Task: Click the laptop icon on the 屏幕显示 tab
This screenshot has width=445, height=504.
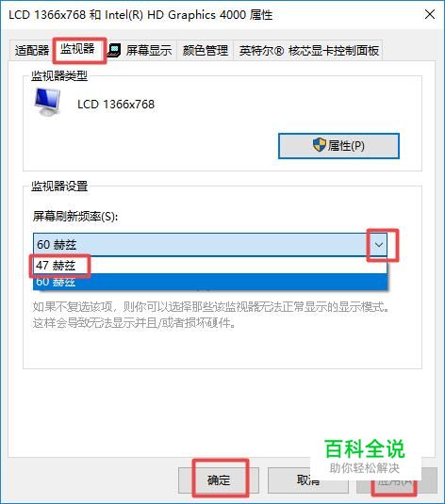Action: click(114, 51)
